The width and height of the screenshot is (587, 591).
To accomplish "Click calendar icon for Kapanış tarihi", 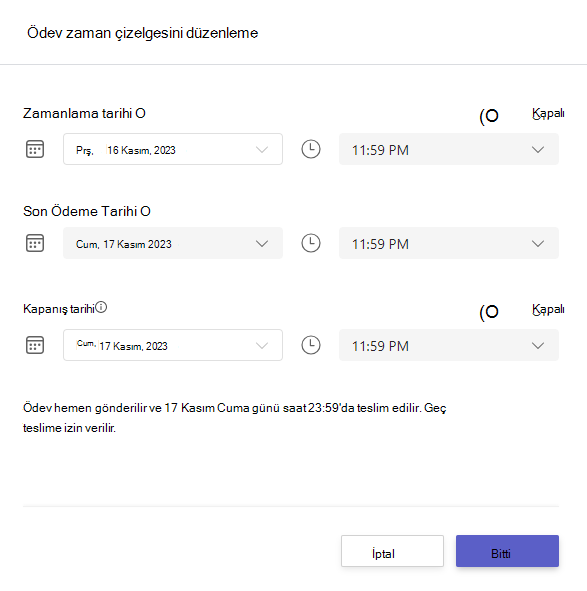I will pos(35,345).
